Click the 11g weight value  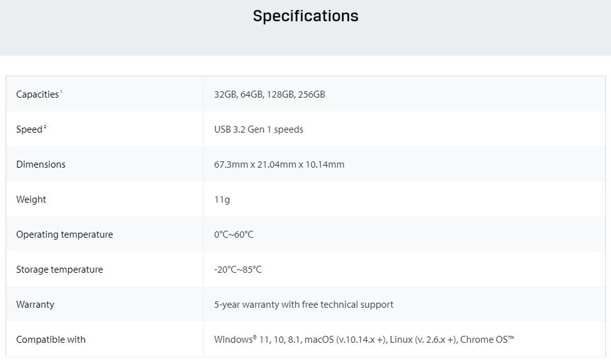pyautogui.click(x=222, y=200)
